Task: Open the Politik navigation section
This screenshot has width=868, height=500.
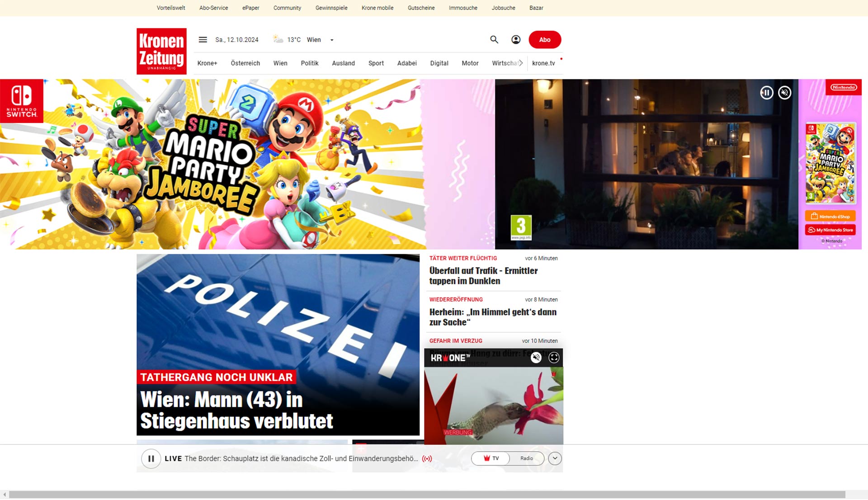Action: 309,63
